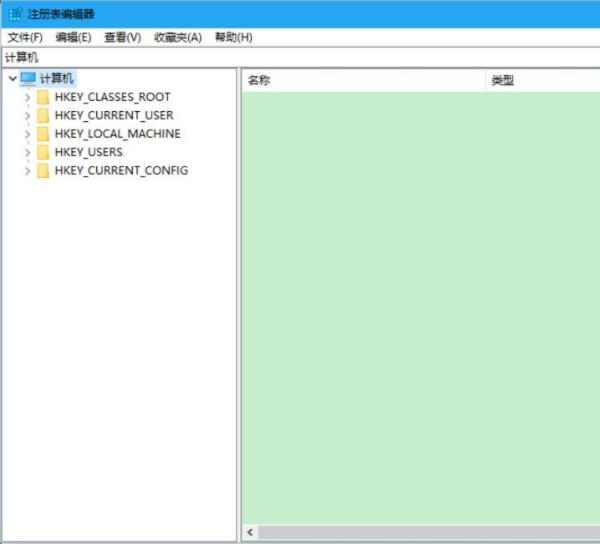The width and height of the screenshot is (600, 544).
Task: Open the 帮助(H) menu
Action: coord(233,37)
